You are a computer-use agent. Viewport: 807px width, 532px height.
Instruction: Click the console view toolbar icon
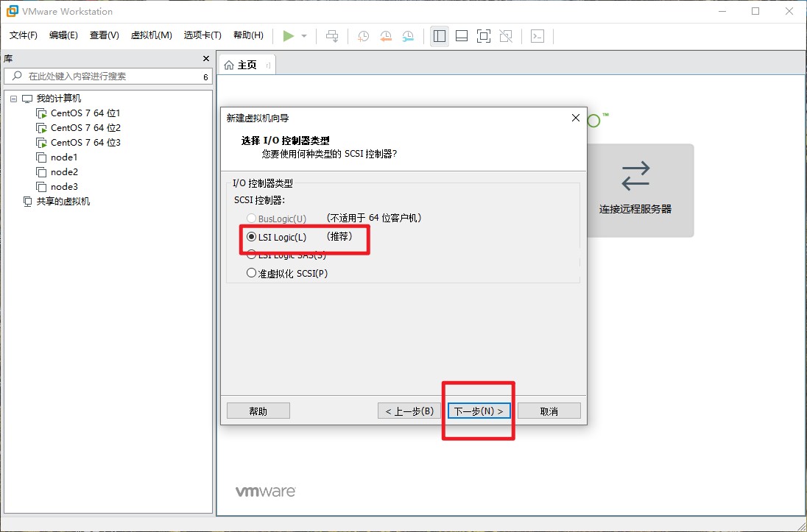tap(538, 36)
